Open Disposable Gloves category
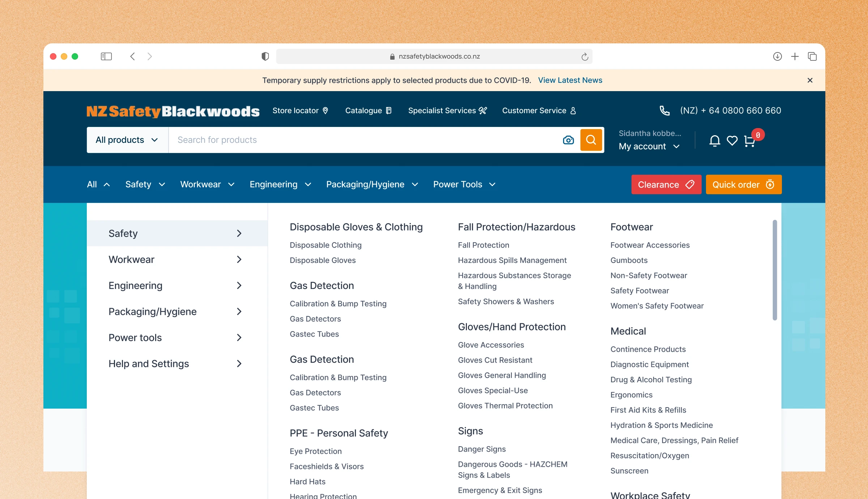Viewport: 868px width, 499px height. click(323, 260)
